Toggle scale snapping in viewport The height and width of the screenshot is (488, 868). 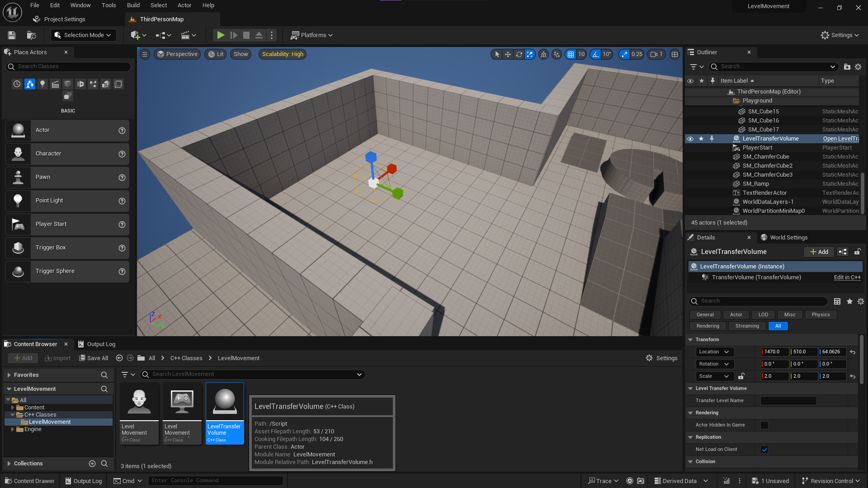(x=624, y=54)
